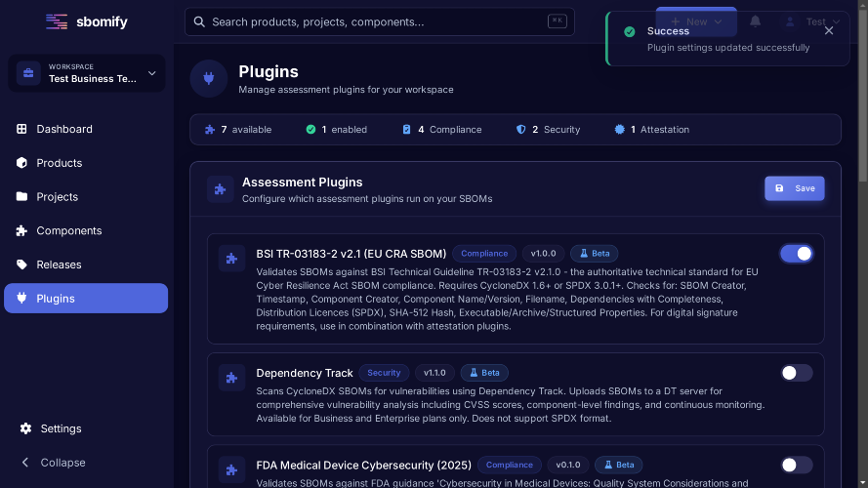The image size is (868, 488).
Task: Click the Components puzzle icon
Action: click(21, 230)
